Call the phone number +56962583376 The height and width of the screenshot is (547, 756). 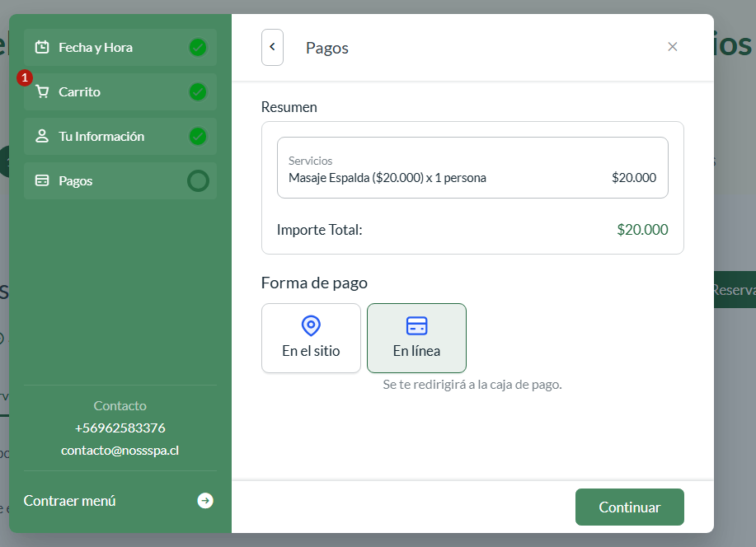pos(120,428)
